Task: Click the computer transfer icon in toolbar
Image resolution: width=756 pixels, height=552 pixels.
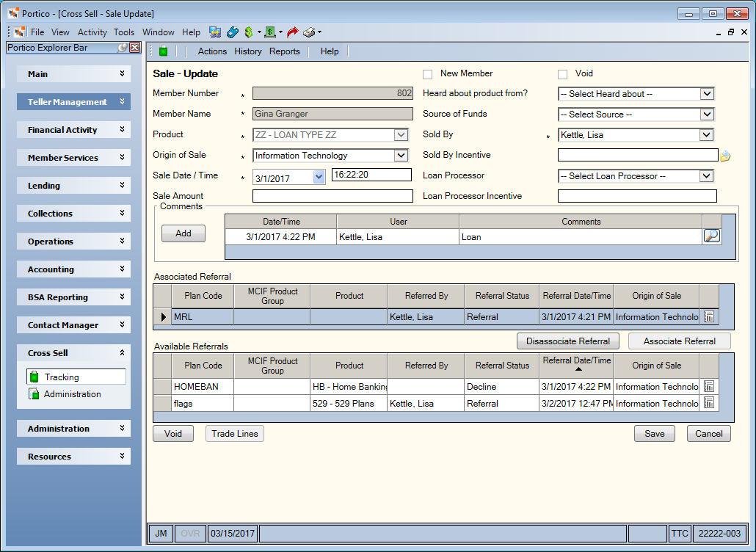Action: pyautogui.click(x=215, y=32)
